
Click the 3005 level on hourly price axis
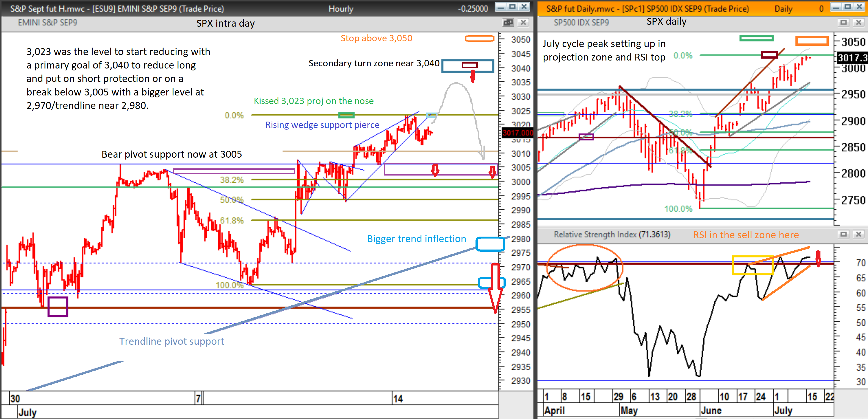point(521,168)
